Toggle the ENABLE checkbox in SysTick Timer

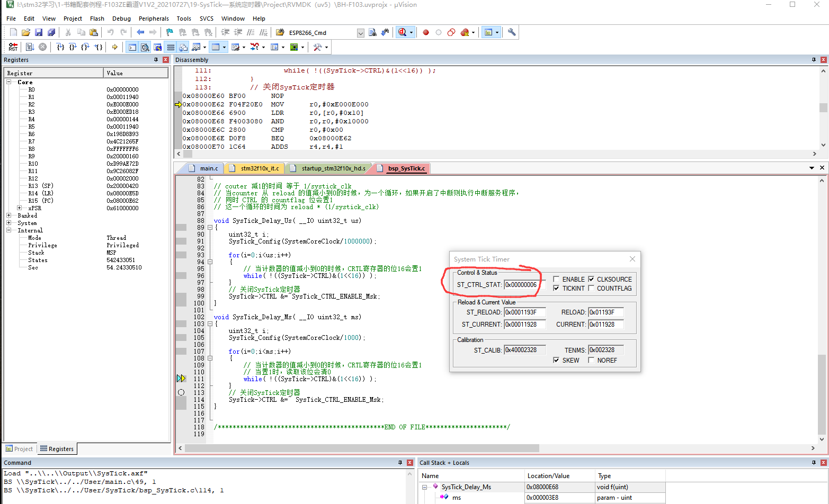(x=556, y=279)
